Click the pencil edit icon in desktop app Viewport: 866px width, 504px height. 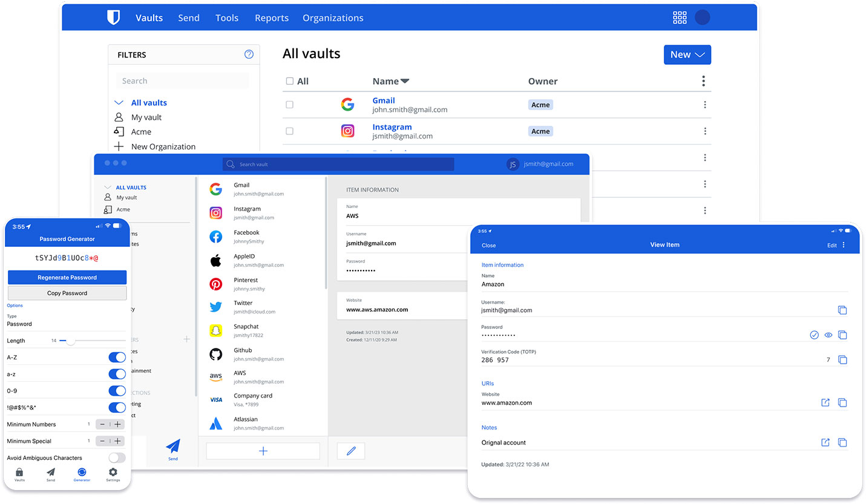click(351, 451)
